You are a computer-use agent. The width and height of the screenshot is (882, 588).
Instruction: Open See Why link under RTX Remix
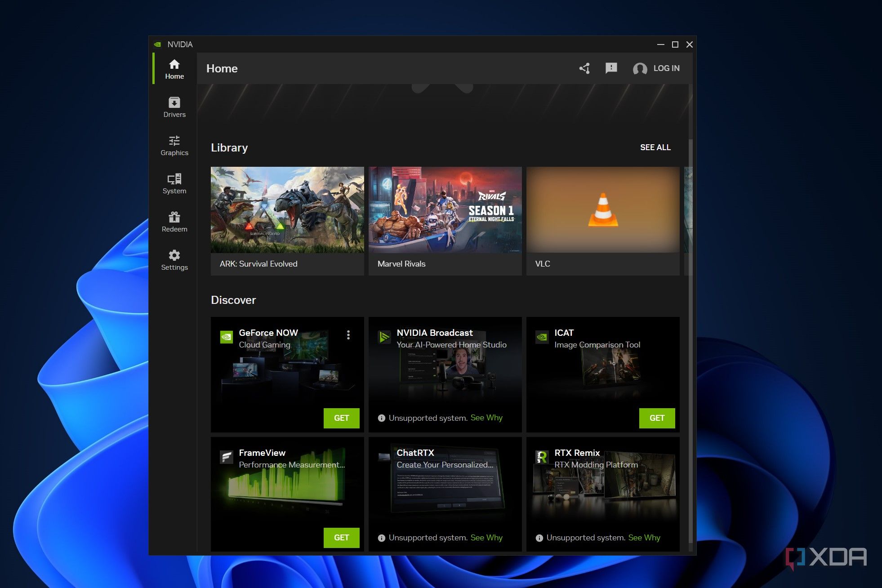[x=644, y=538]
